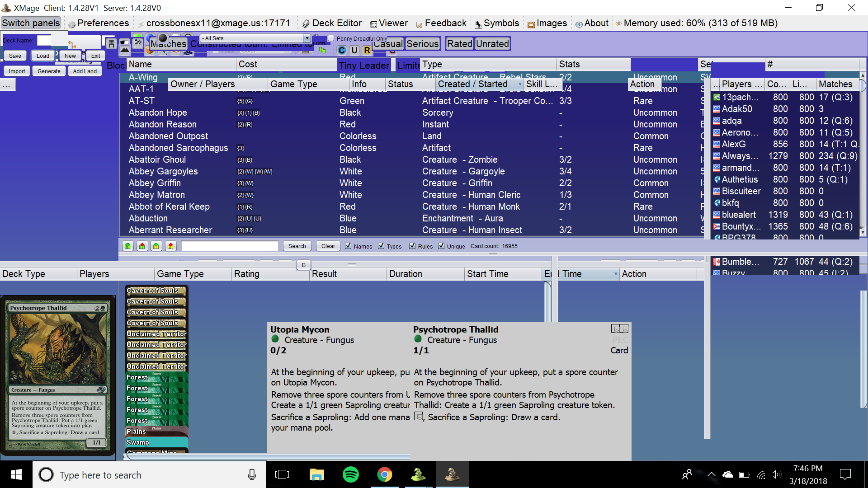The height and width of the screenshot is (488, 868).
Task: Open Google Chrome from the taskbar
Action: (385, 474)
